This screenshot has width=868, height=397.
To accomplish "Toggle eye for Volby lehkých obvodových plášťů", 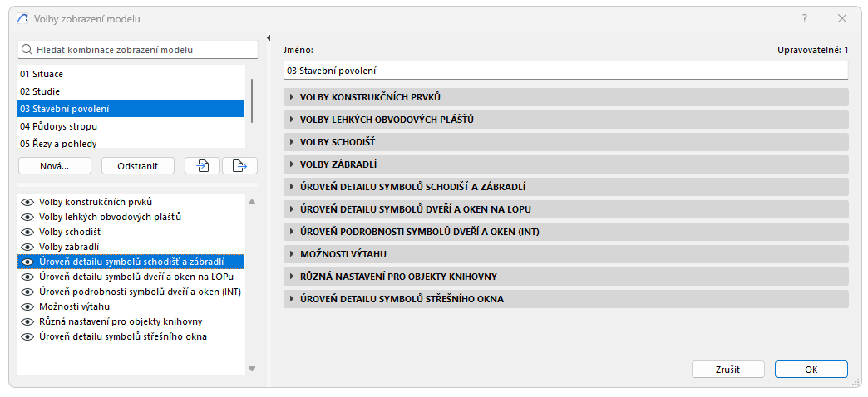I will coord(27,218).
